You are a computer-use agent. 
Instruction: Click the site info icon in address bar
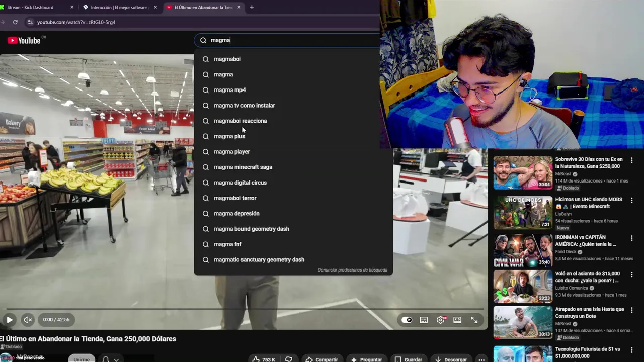[30, 22]
